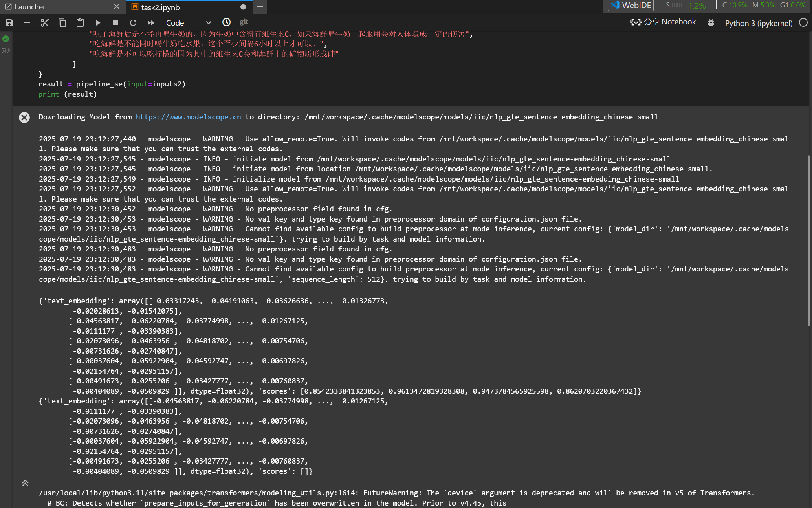The width and height of the screenshot is (812, 508).
Task: Switch to the Launcher tab
Action: pyautogui.click(x=30, y=7)
